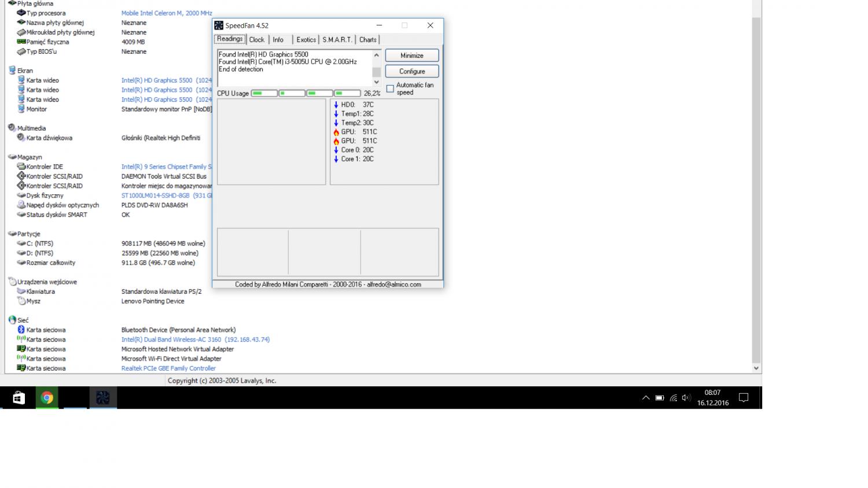
Task: Open SpeedFan Configure dialog
Action: click(412, 71)
